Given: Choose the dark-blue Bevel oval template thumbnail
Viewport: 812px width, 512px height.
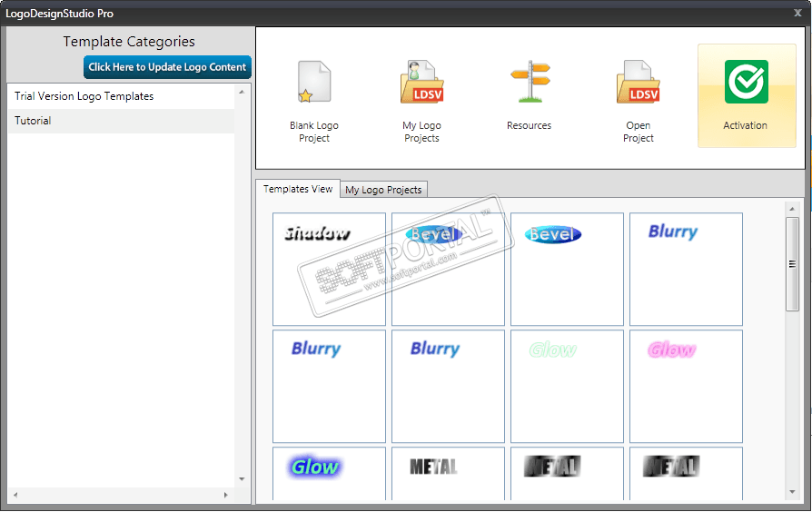Looking at the screenshot, I should tap(448, 270).
